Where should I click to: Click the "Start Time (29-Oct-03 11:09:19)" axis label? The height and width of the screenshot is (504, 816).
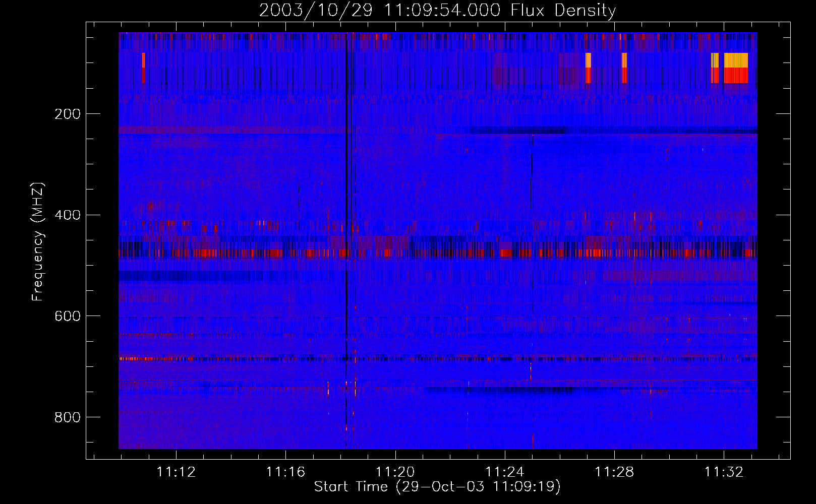(x=437, y=487)
